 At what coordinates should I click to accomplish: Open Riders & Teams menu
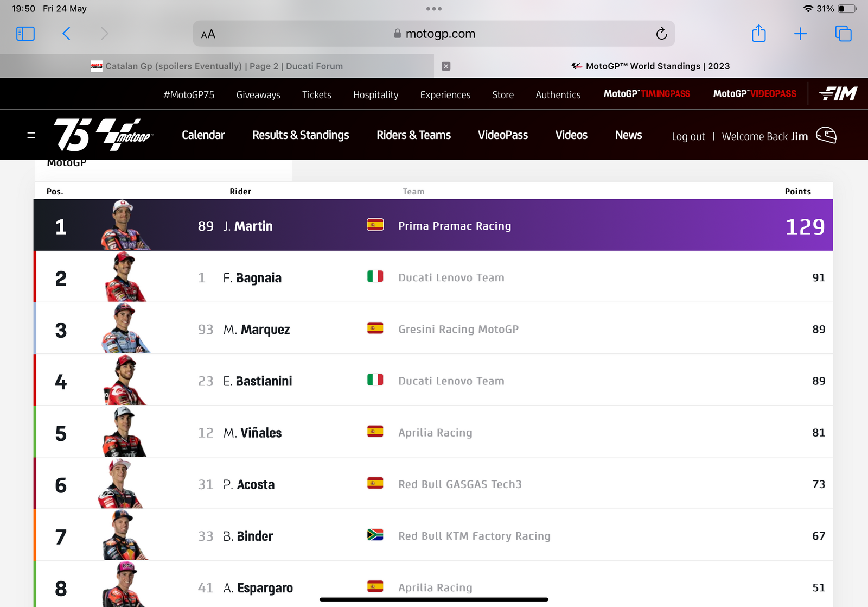[413, 135]
